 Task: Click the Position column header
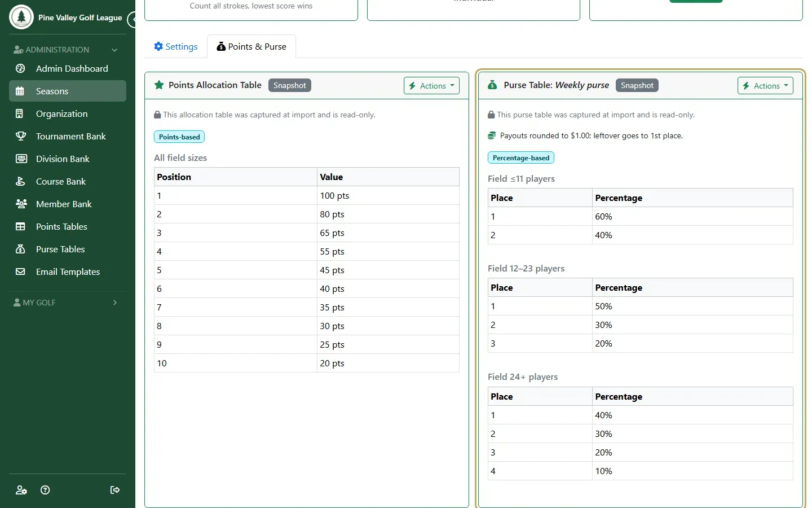[236, 177]
